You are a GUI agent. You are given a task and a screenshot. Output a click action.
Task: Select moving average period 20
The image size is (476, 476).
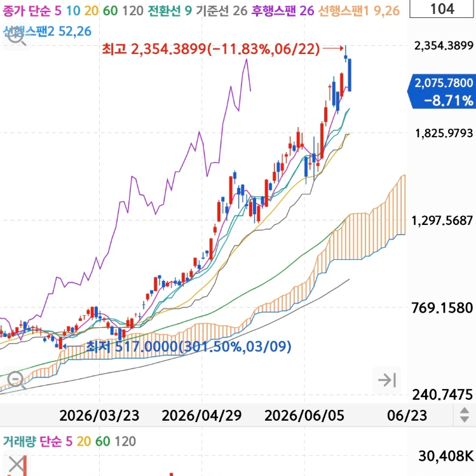click(x=92, y=11)
